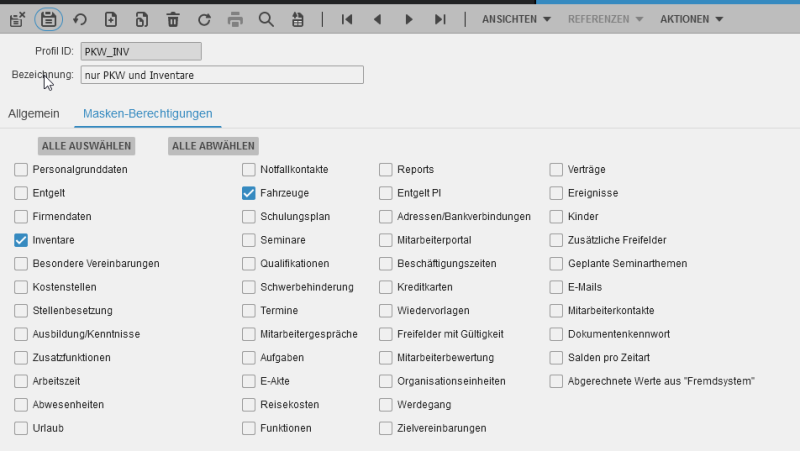Tick the Firmendaten checkbox

pyautogui.click(x=21, y=216)
